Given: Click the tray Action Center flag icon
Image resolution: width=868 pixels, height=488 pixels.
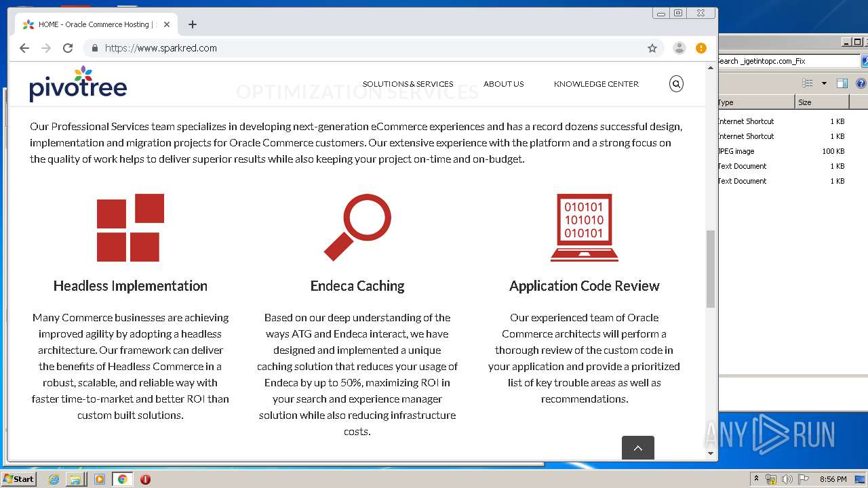Looking at the screenshot, I should (803, 479).
